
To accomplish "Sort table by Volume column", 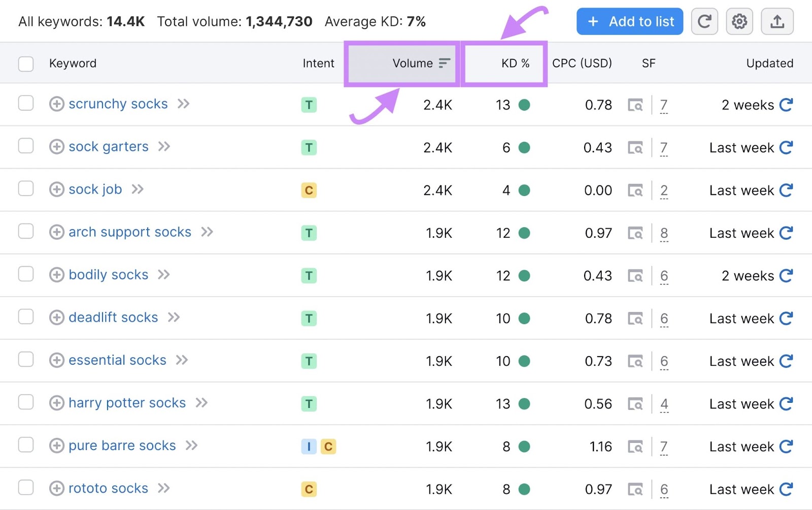I will click(x=402, y=63).
